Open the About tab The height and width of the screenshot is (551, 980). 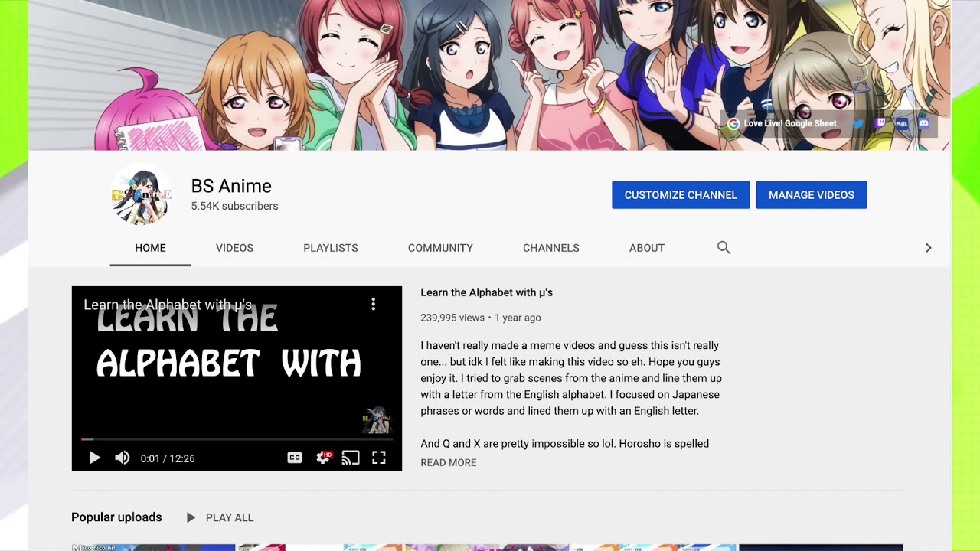pos(647,248)
